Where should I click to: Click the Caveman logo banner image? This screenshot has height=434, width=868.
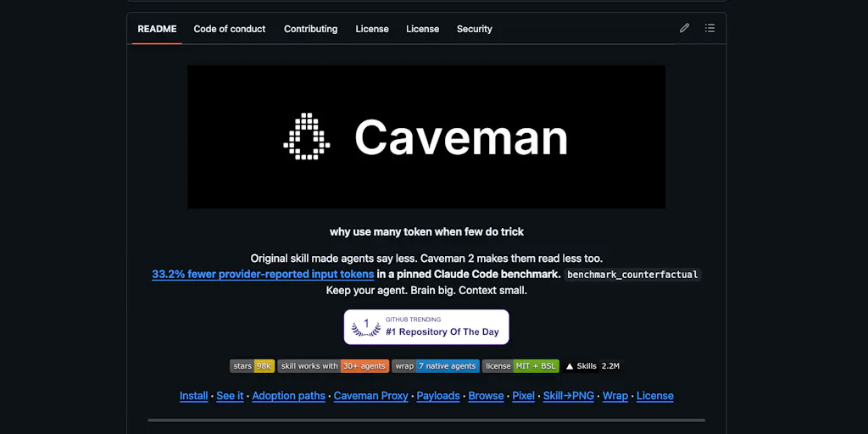click(x=426, y=136)
